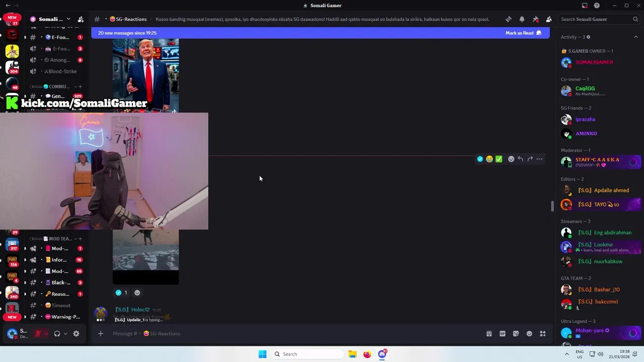Add a channel to MOD TEA... category
The height and width of the screenshot is (362, 644).
[x=79, y=239]
